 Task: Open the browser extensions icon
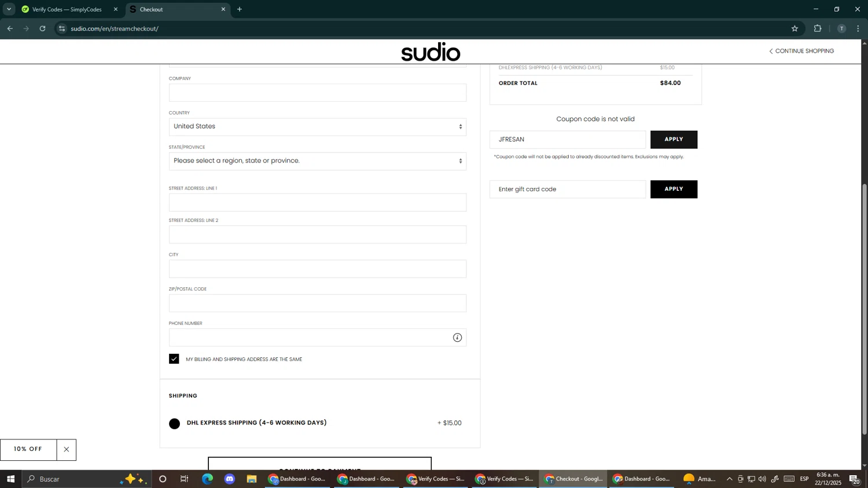pyautogui.click(x=818, y=28)
